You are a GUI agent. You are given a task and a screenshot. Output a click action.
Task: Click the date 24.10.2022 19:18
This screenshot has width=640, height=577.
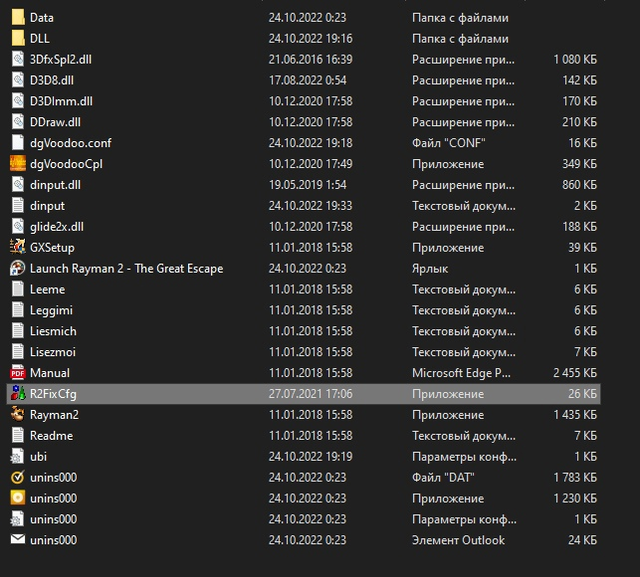[x=310, y=143]
